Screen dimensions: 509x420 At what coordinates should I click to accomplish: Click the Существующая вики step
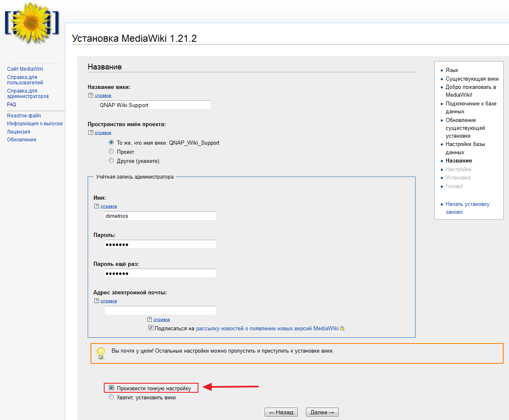472,79
